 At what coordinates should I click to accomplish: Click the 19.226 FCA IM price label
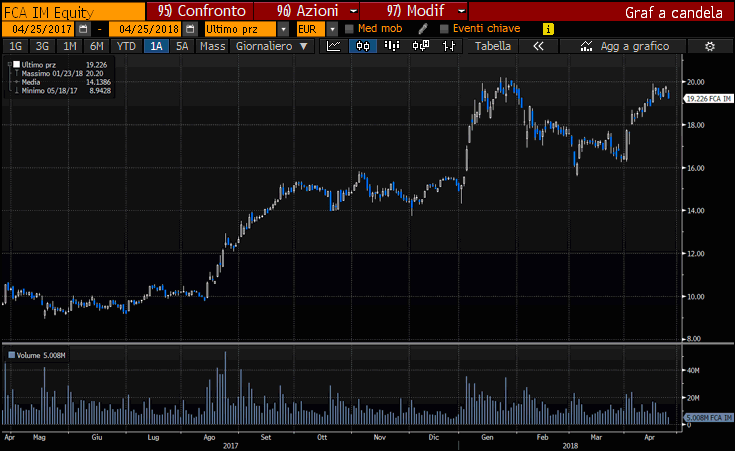point(708,99)
